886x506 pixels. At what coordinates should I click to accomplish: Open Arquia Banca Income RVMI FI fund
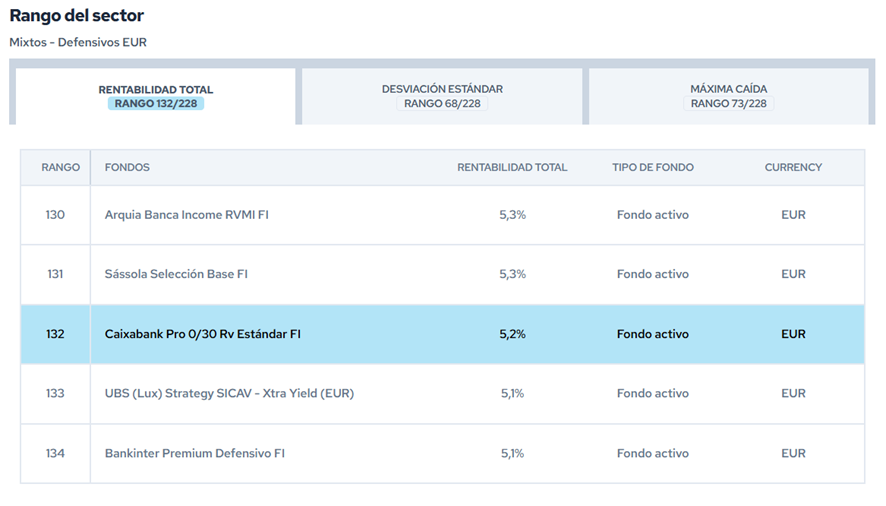pos(186,215)
